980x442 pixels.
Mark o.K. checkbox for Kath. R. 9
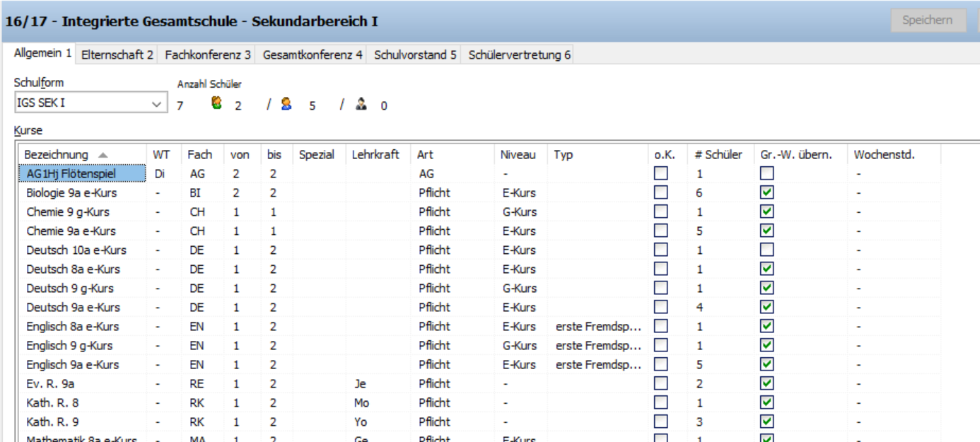coord(660,421)
